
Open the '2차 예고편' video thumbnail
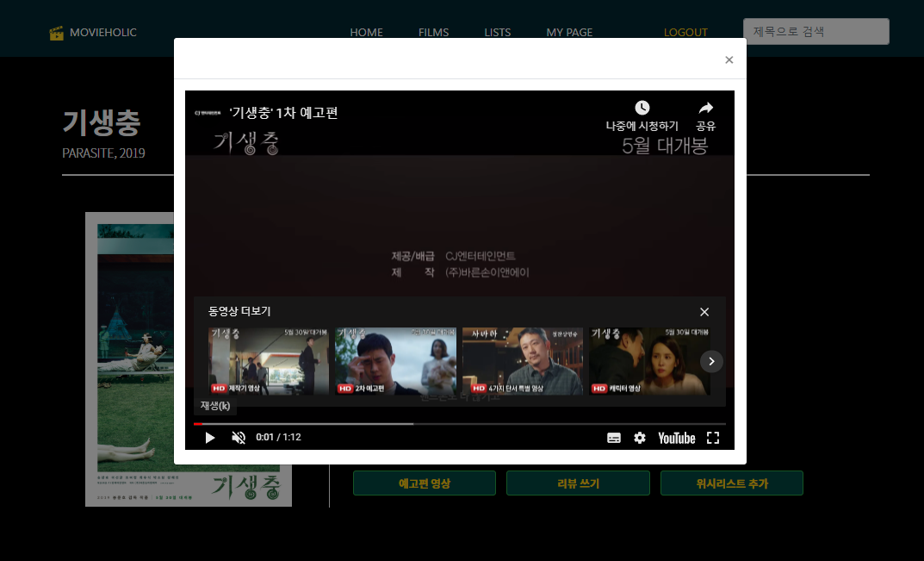pyautogui.click(x=395, y=361)
